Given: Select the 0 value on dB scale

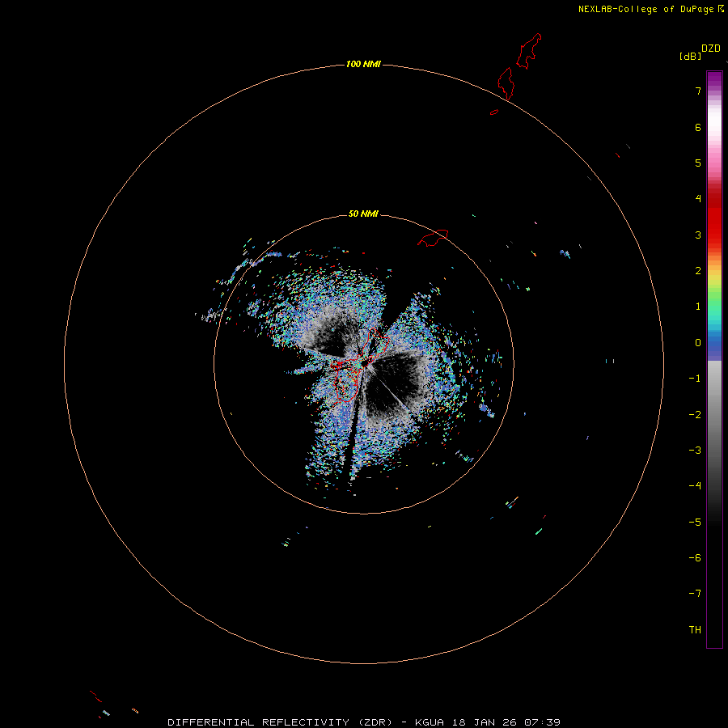Looking at the screenshot, I should coord(698,343).
